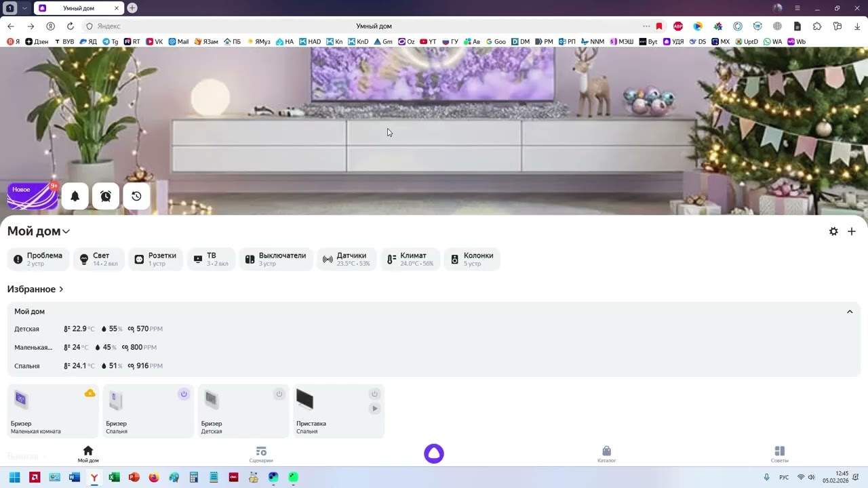Open the Новое promo badge
Image resolution: width=868 pixels, height=488 pixels.
pos(32,196)
